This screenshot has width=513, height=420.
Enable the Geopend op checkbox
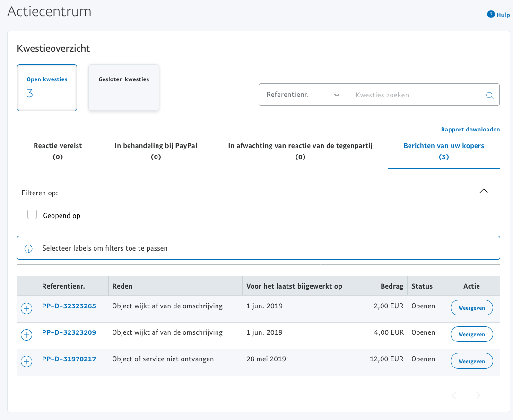pyautogui.click(x=32, y=215)
